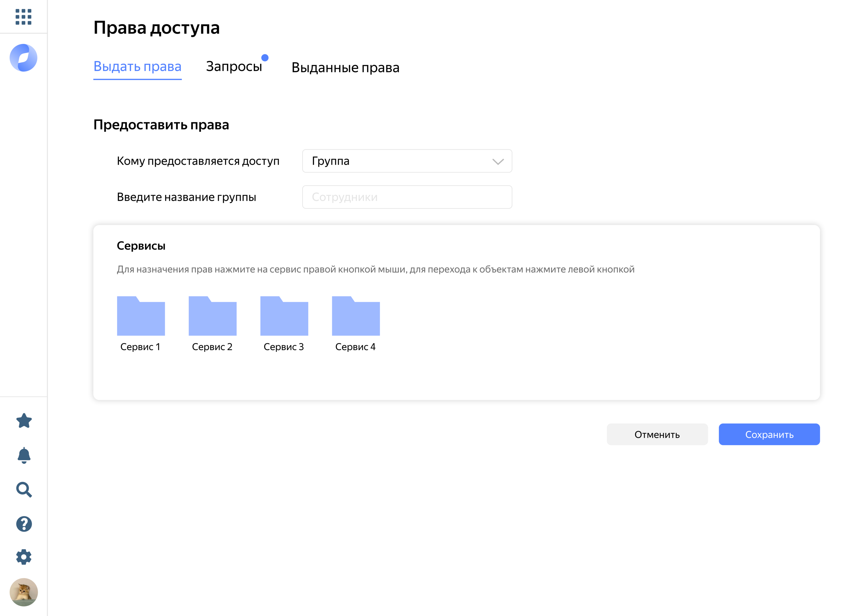The width and height of the screenshot is (867, 616).
Task: Open notifications bell icon
Action: 24,455
